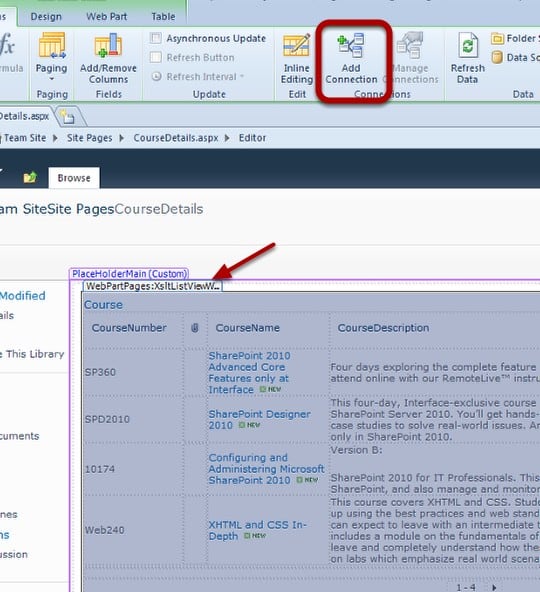Sort by CourseName column header
Image resolution: width=540 pixels, height=592 pixels.
(x=247, y=328)
